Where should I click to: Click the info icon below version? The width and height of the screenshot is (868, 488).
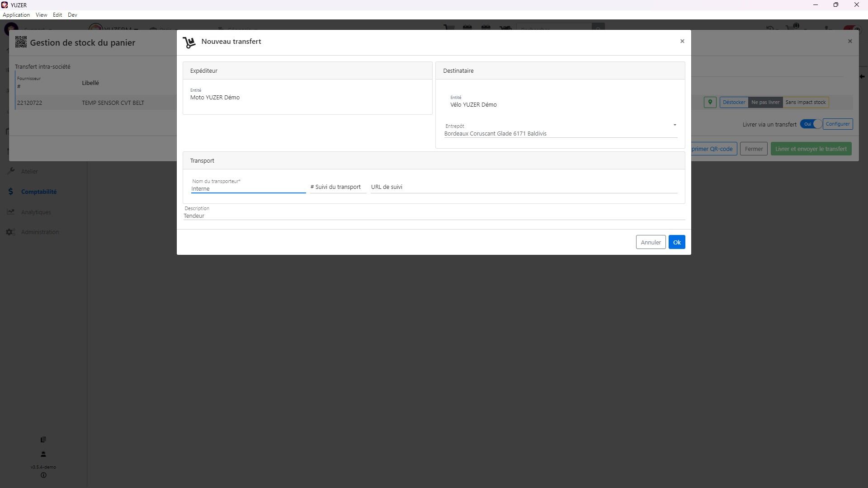point(43,475)
